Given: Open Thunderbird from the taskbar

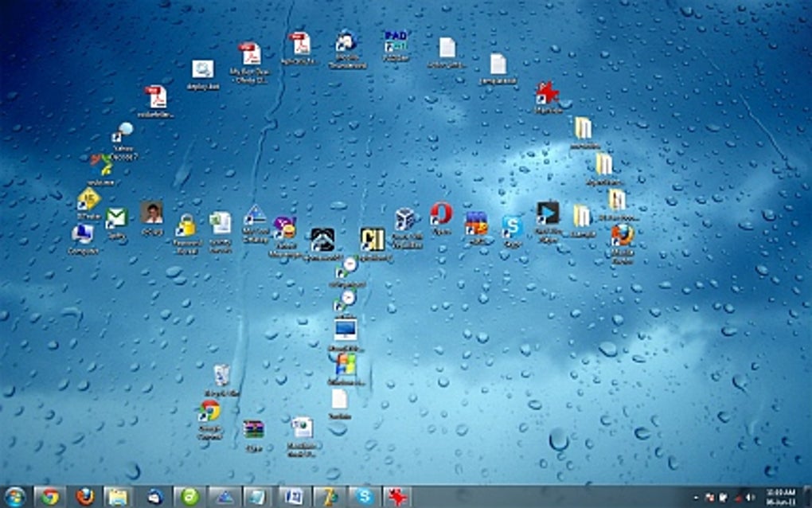Looking at the screenshot, I should coord(154,497).
